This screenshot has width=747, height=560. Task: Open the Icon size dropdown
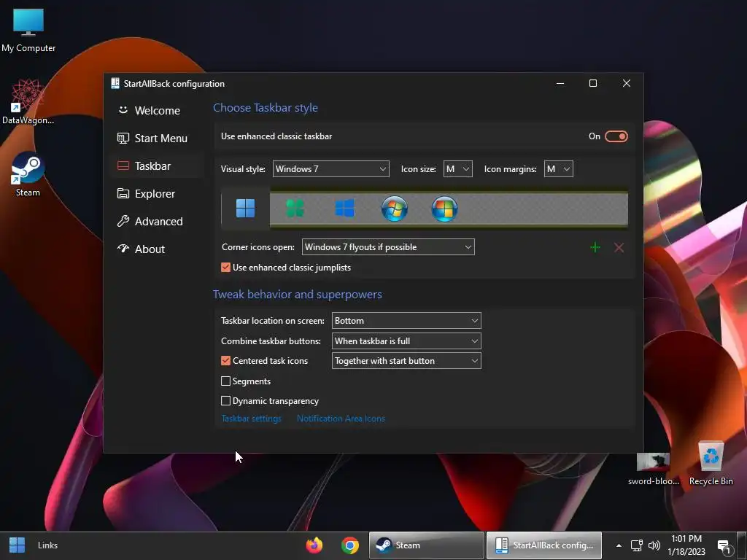point(458,169)
